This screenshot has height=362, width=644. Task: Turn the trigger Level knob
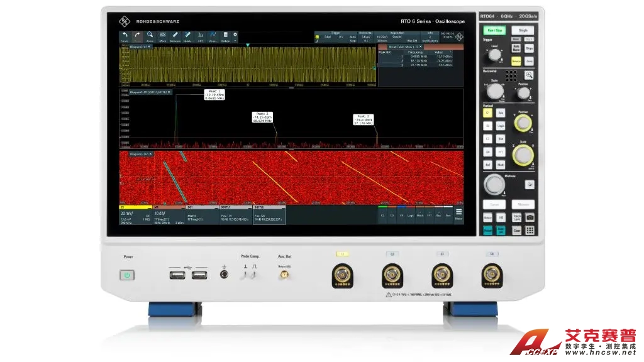pyautogui.click(x=494, y=55)
